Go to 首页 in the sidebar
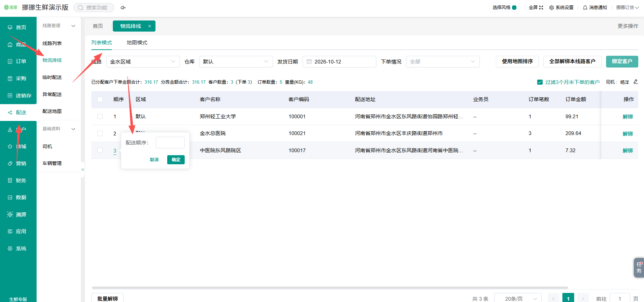Image resolution: width=644 pixels, height=302 pixels. [x=18, y=28]
